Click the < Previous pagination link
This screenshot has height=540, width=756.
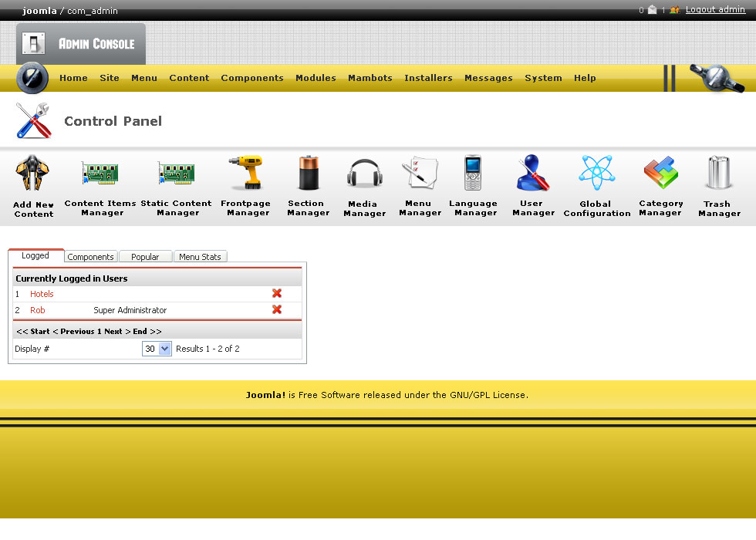(x=73, y=332)
